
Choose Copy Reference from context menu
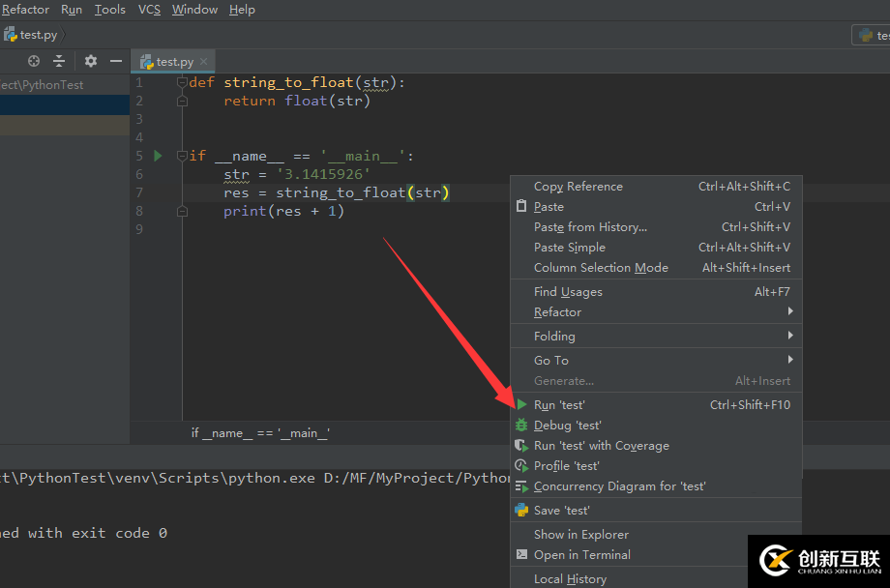coord(656,186)
